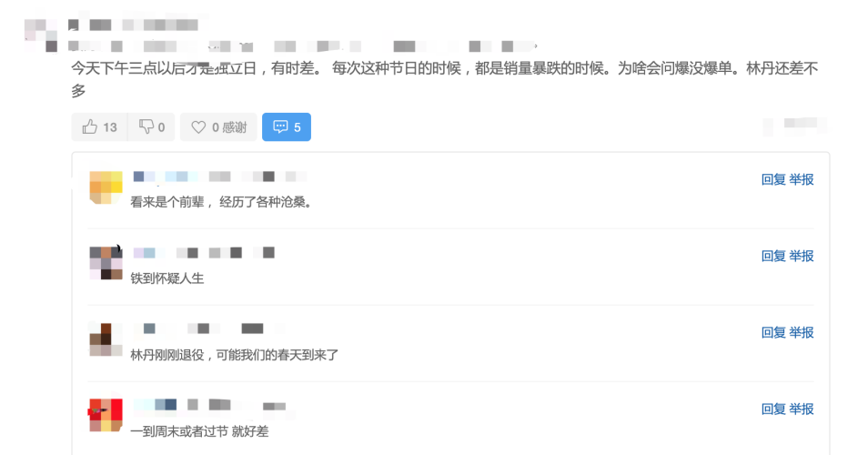This screenshot has height=455, width=868.
Task: Upvote the post with 13 likes
Action: [x=100, y=127]
